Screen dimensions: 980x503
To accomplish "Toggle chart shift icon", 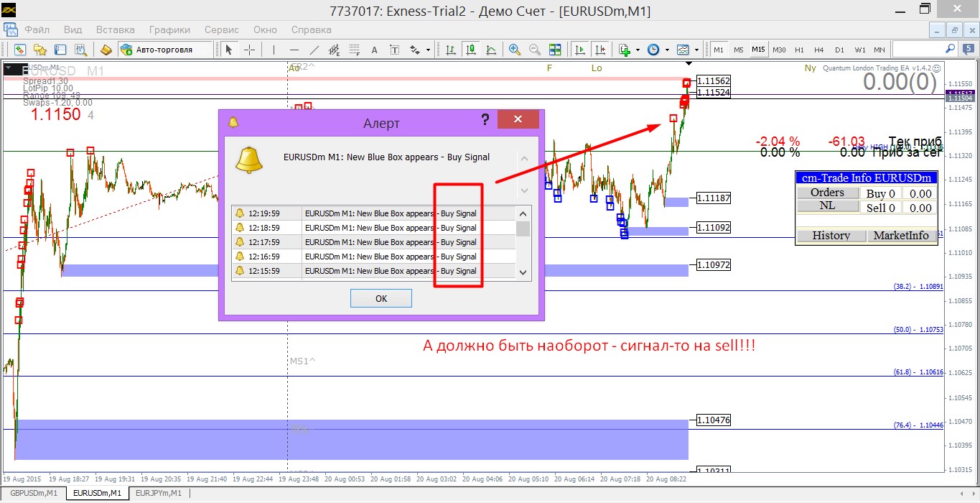I will tap(599, 50).
